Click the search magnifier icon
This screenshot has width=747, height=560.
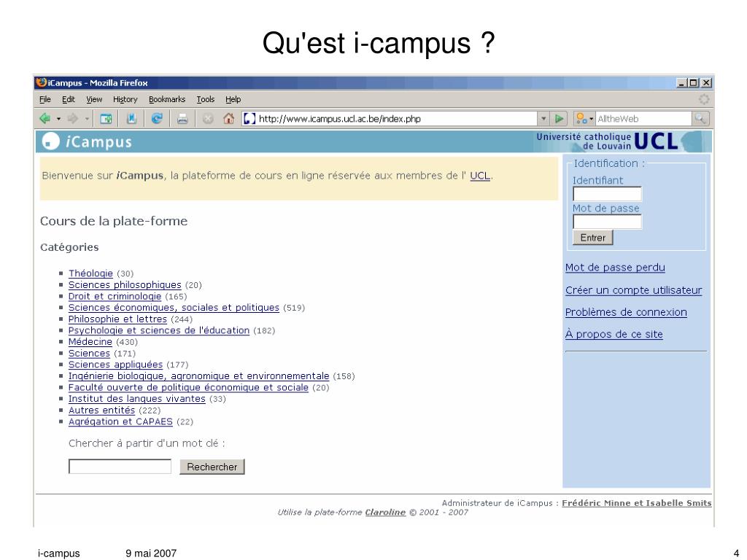point(700,119)
